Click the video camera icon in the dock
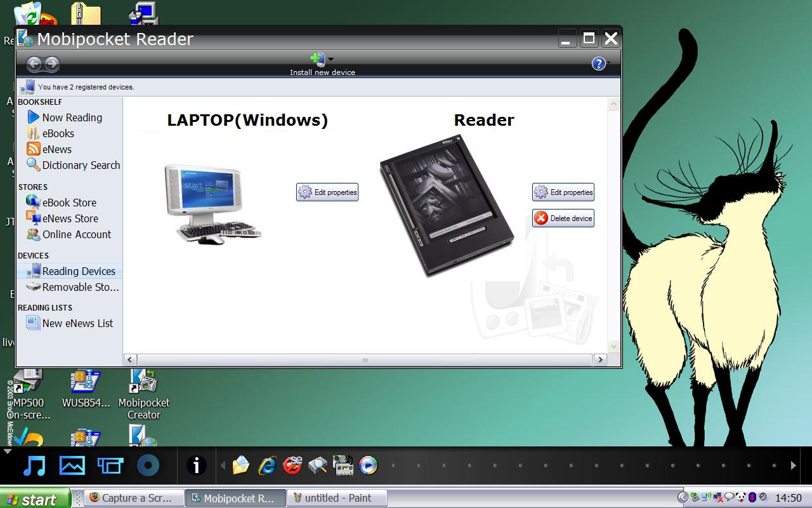Screen dimensions: 812x508 (110, 465)
